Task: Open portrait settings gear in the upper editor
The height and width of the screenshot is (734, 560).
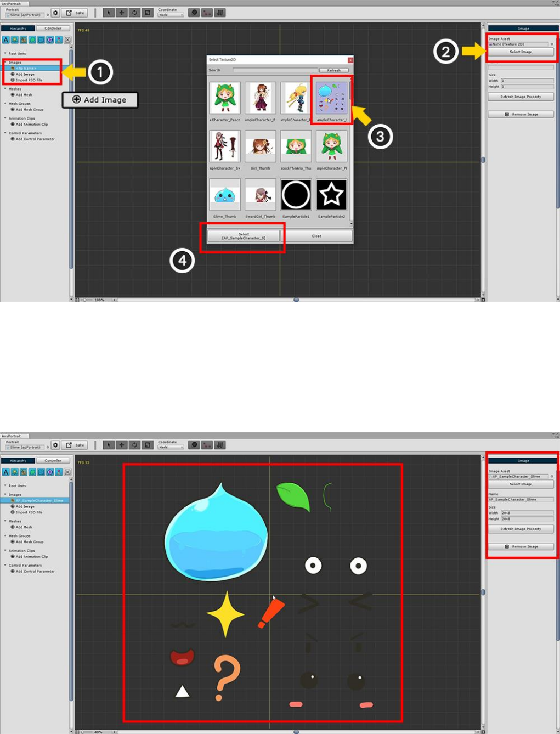Action: click(55, 13)
